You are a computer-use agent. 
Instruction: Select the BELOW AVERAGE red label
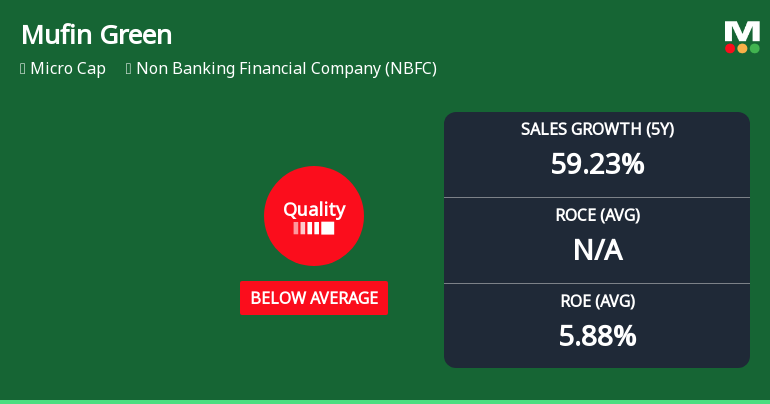coord(314,298)
